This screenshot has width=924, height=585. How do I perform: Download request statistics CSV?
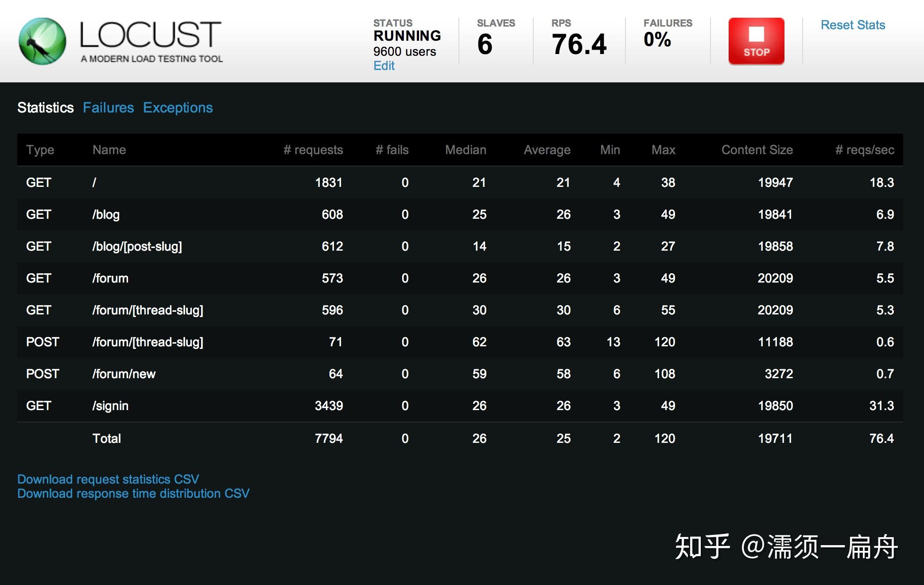pyautogui.click(x=108, y=479)
